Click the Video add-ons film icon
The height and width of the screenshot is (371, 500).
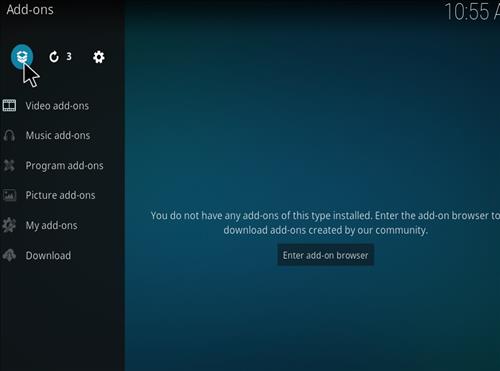pos(9,106)
